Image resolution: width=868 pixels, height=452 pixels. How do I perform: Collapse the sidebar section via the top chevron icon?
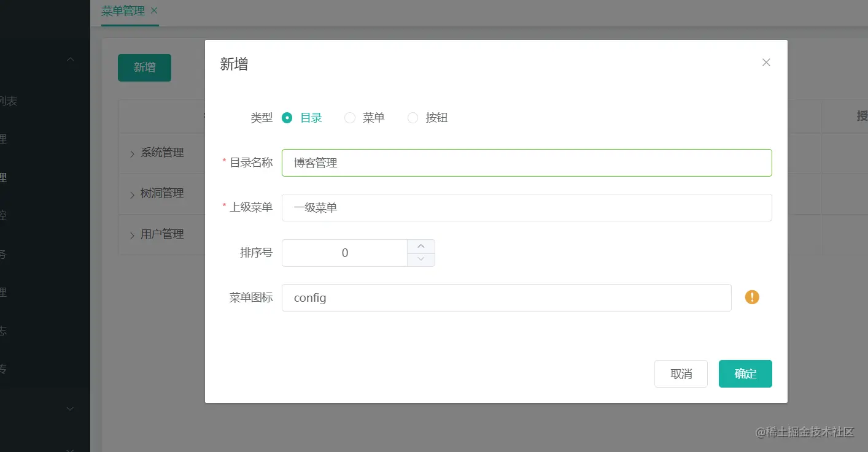click(x=69, y=58)
